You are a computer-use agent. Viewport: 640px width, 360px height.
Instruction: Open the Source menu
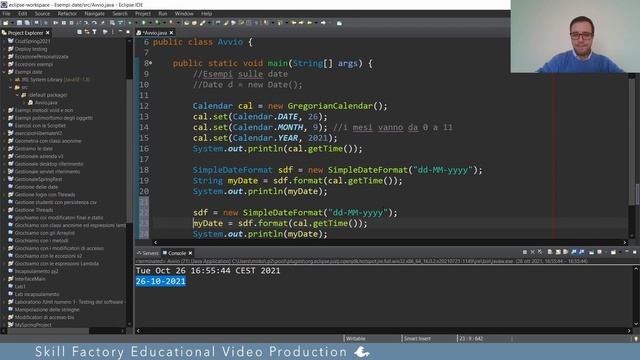pos(42,13)
